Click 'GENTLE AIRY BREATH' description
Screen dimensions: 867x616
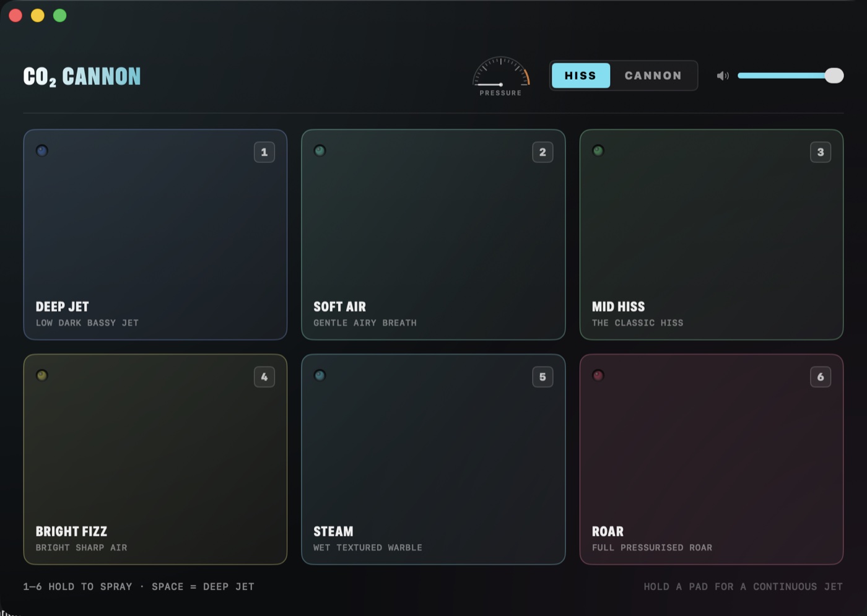point(365,323)
